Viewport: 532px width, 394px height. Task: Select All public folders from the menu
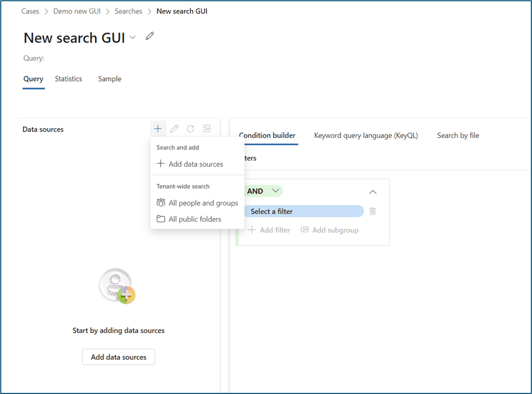click(x=194, y=219)
